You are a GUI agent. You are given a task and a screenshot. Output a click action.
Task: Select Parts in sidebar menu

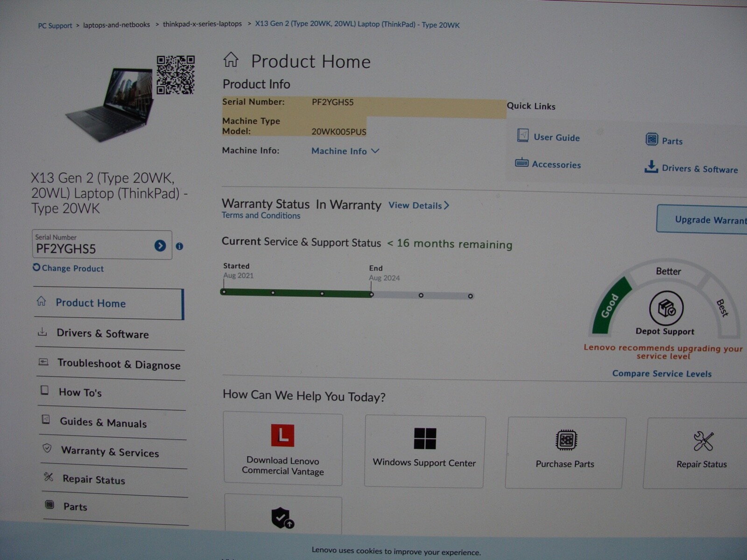click(116, 508)
